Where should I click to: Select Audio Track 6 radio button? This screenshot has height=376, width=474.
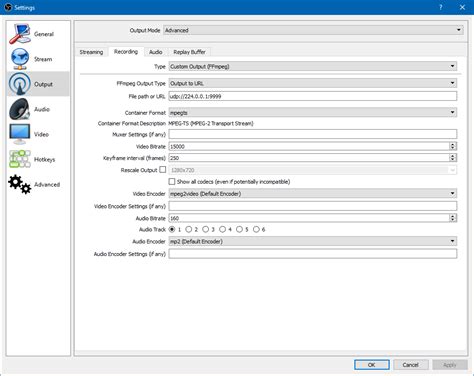[256, 229]
